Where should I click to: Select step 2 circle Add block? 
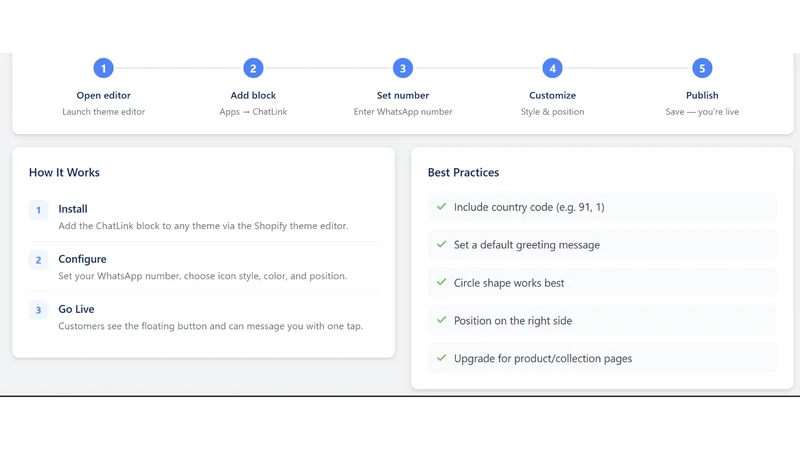[253, 68]
